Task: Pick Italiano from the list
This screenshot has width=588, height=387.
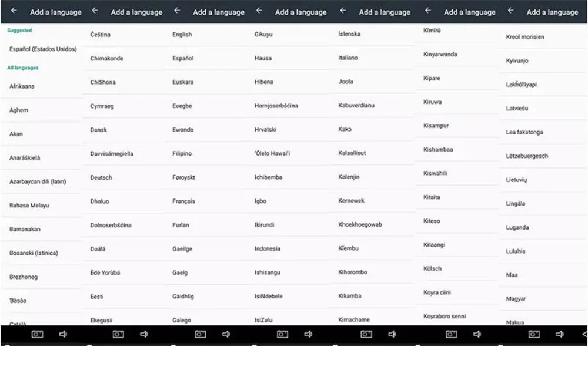Action: point(372,58)
